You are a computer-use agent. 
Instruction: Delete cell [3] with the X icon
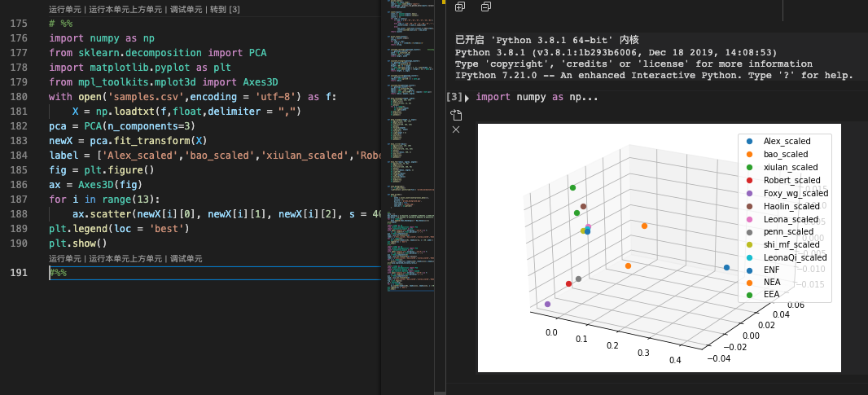pos(456,129)
